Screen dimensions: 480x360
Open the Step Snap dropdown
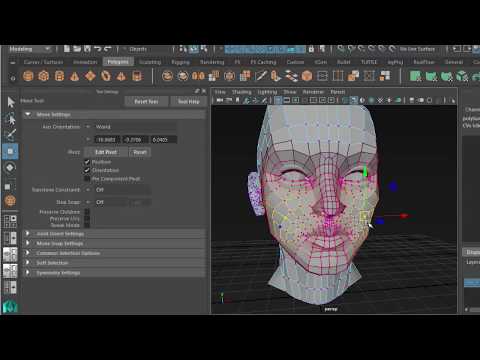point(105,202)
